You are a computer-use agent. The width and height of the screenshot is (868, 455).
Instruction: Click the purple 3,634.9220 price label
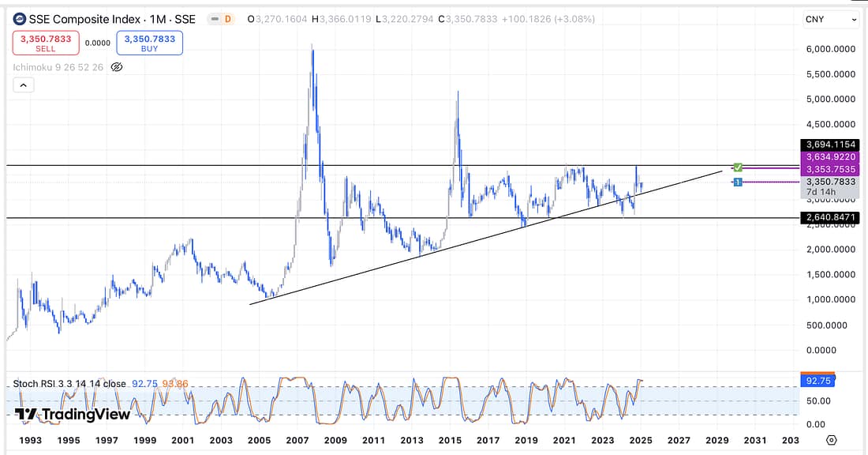pyautogui.click(x=828, y=156)
